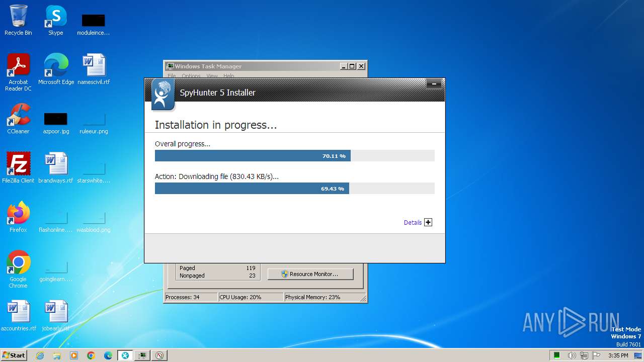Open Internet Explorer from taskbar

tap(40, 355)
